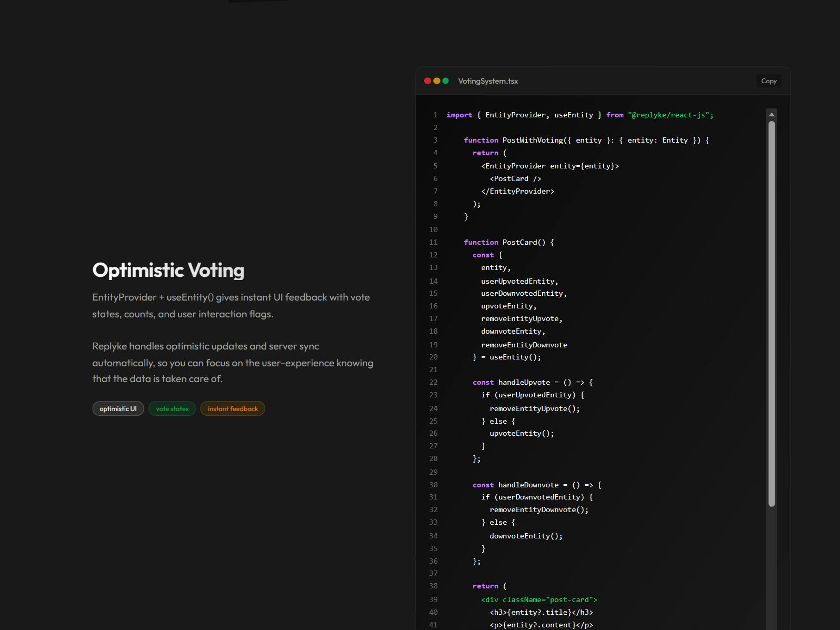
Task: Click function PostWithVoting declaration line
Action: [586, 140]
